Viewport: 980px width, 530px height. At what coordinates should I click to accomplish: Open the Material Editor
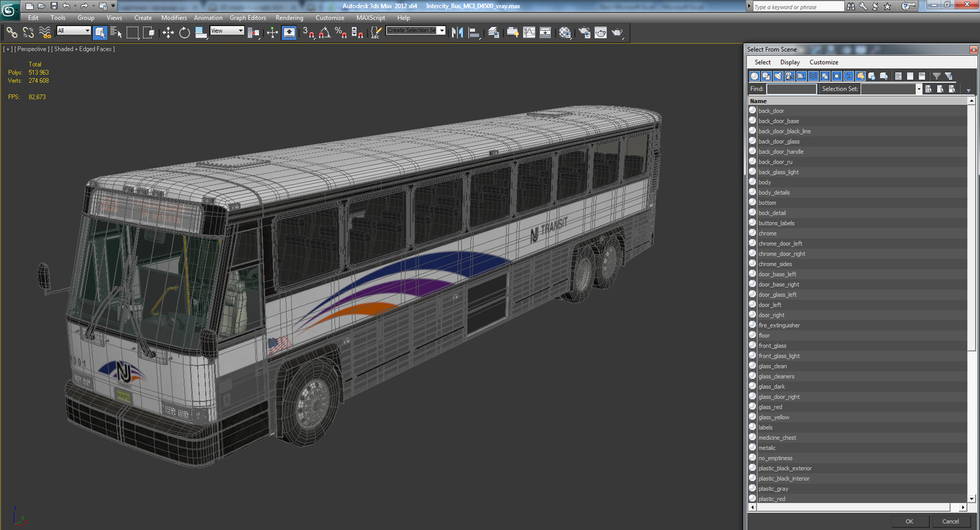click(564, 32)
